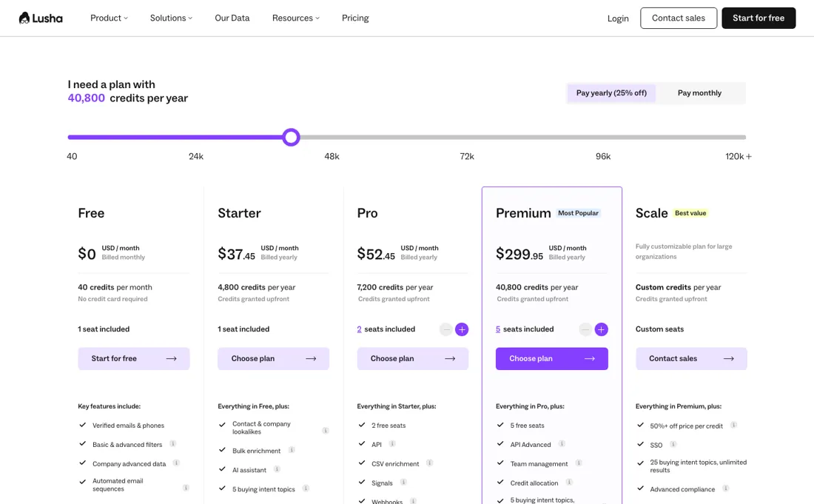This screenshot has height=504, width=814.
Task: Click the 72k slider label
Action: click(x=467, y=156)
